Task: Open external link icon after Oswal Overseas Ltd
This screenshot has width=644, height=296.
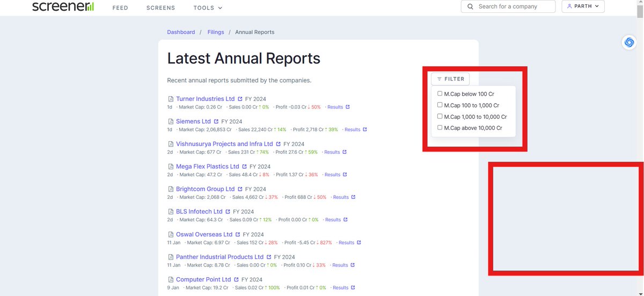Action: tap(238, 234)
